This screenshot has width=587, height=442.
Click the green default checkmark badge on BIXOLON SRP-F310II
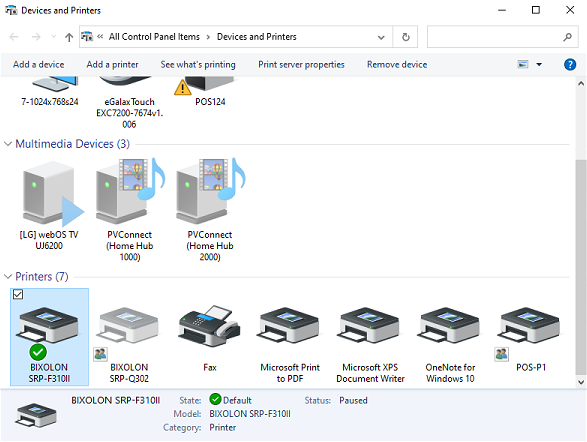click(38, 352)
